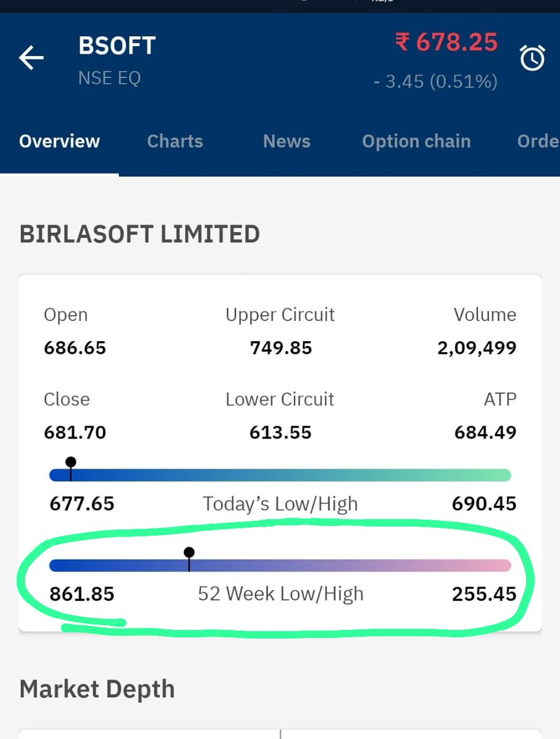560x739 pixels.
Task: Tap today's high value 690.45
Action: 484,504
